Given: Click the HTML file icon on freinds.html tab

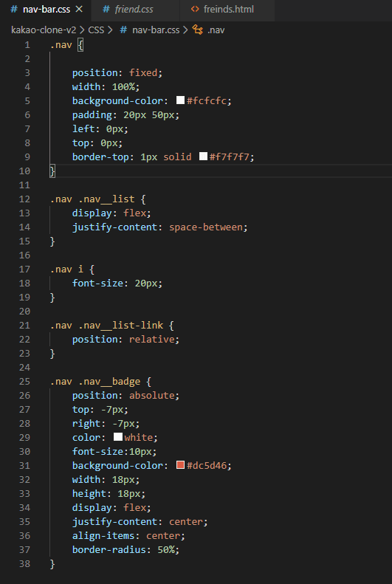Looking at the screenshot, I should pyautogui.click(x=195, y=10).
